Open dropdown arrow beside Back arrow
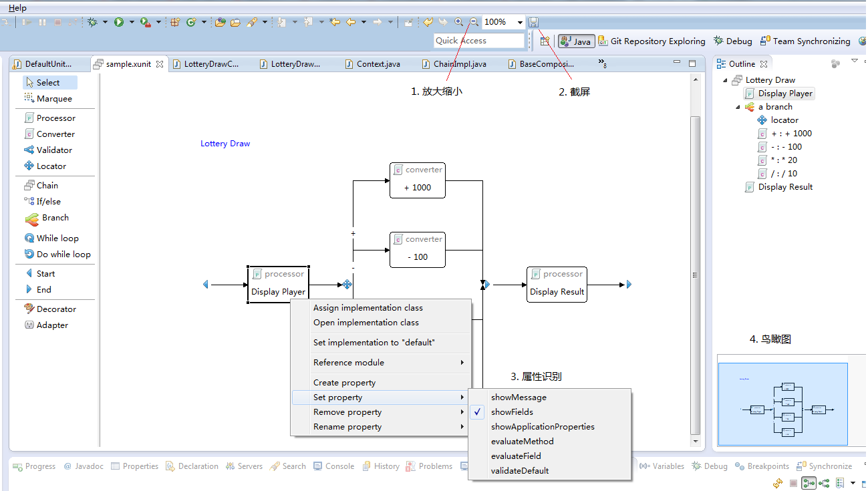The width and height of the screenshot is (868, 491). pyautogui.click(x=364, y=22)
